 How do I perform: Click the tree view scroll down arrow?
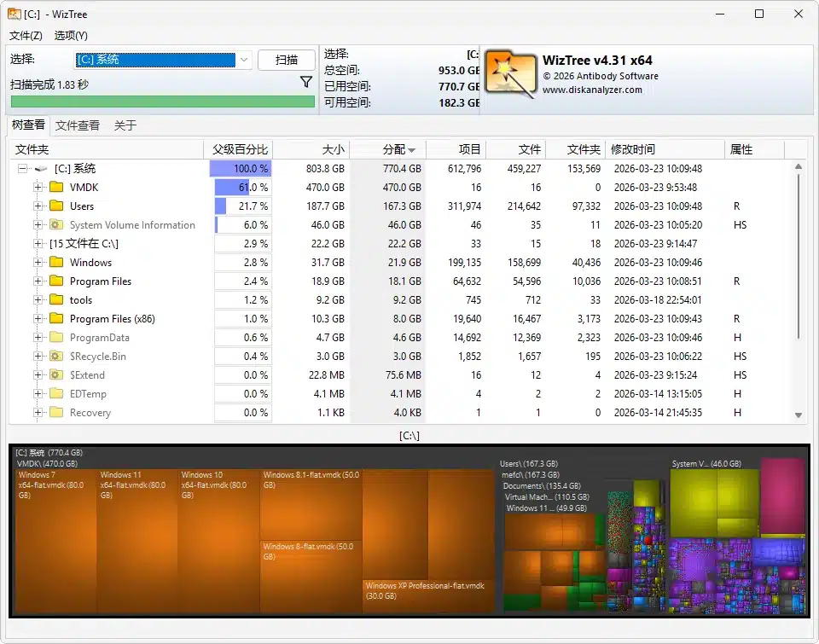[799, 415]
